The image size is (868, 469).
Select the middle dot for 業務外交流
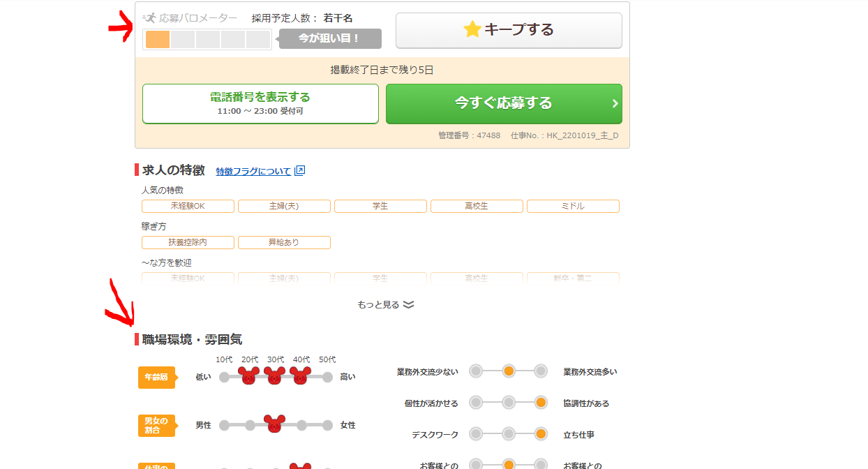click(509, 371)
